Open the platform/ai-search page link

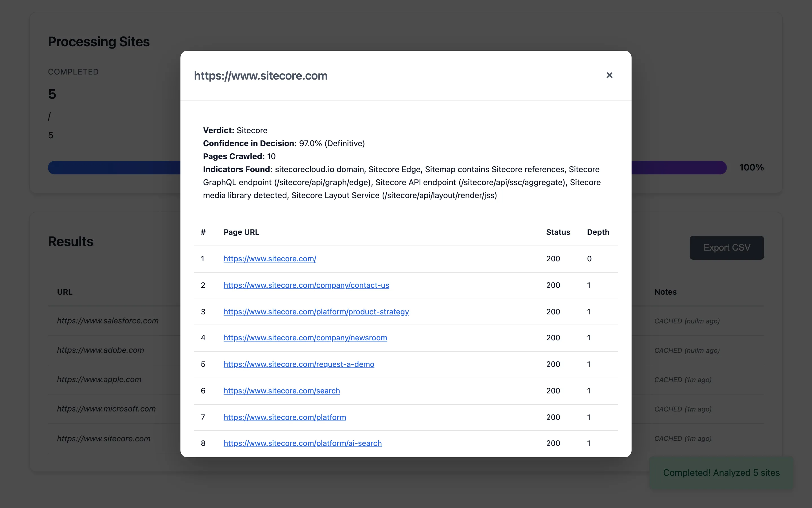pos(303,443)
